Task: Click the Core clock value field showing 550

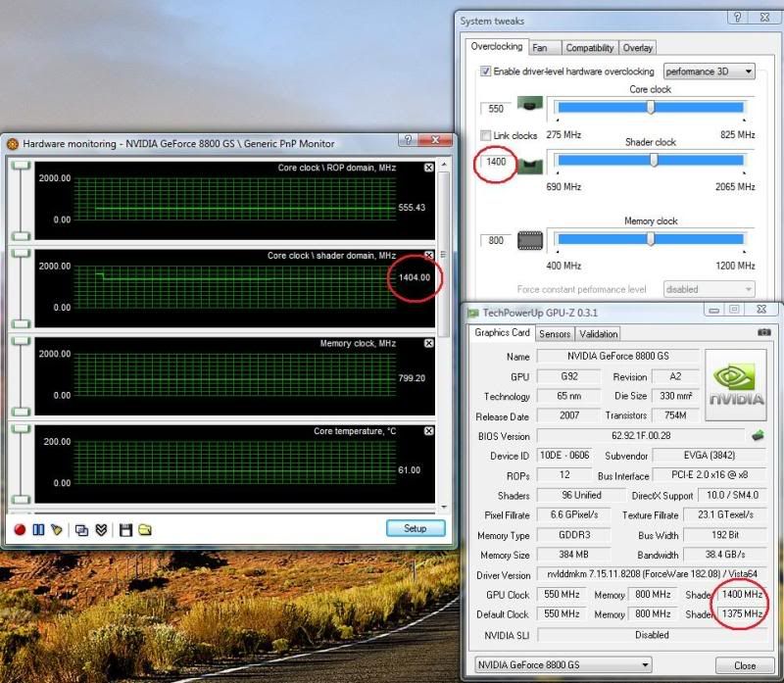Action: pyautogui.click(x=496, y=109)
